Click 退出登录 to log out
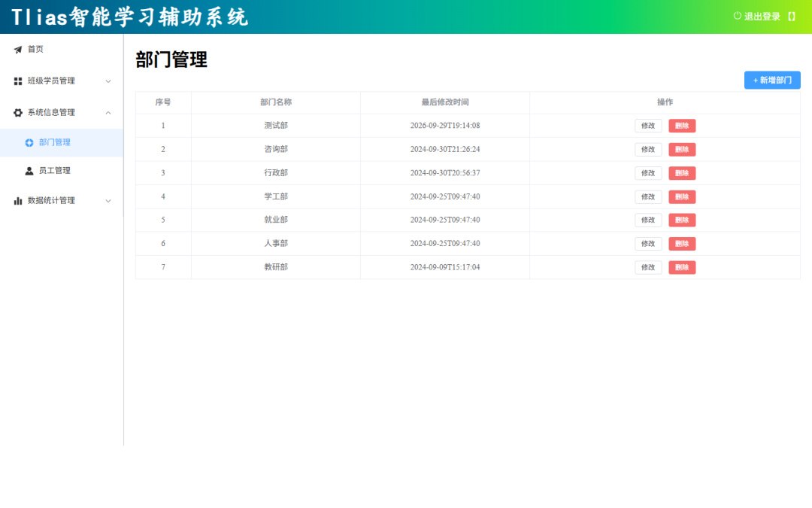The width and height of the screenshot is (812, 508). (x=762, y=17)
